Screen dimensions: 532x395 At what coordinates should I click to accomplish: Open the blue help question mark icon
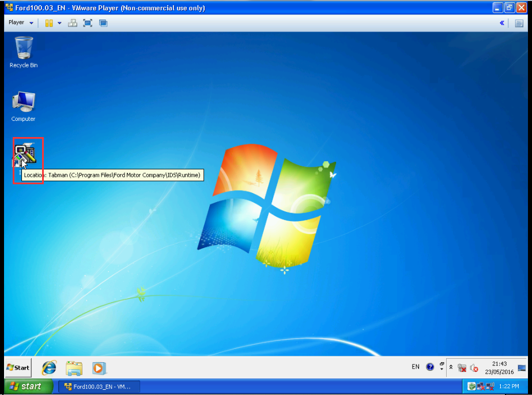click(x=430, y=367)
